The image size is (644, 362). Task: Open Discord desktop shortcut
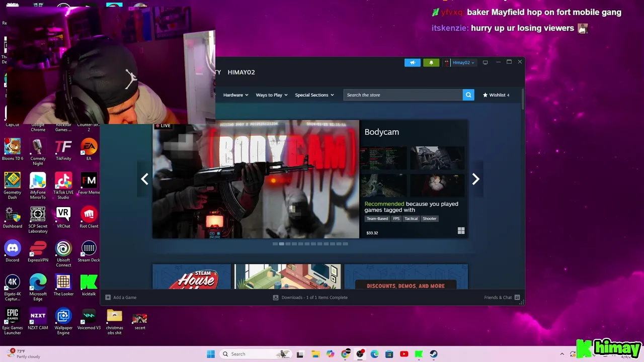point(13,251)
